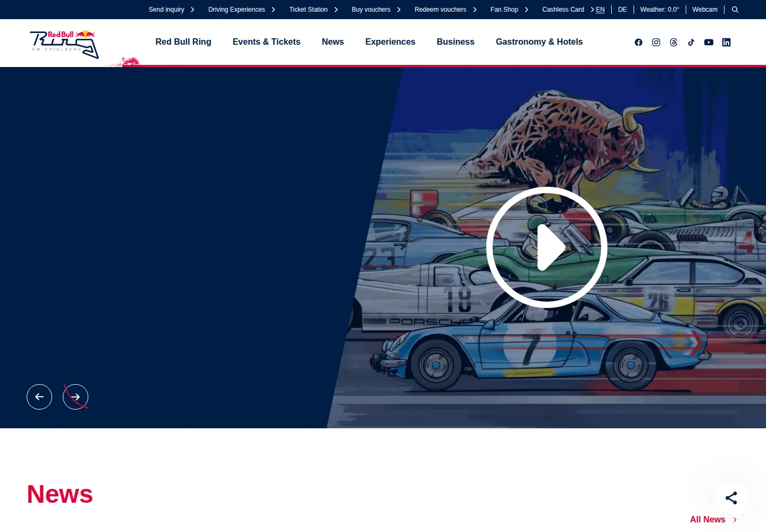Open the Driving Experiences link
The width and height of the screenshot is (766, 532).
[x=242, y=10]
